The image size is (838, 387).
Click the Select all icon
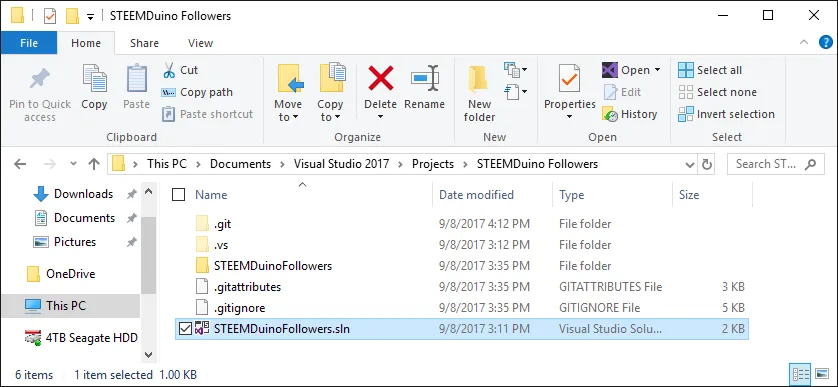click(x=686, y=70)
